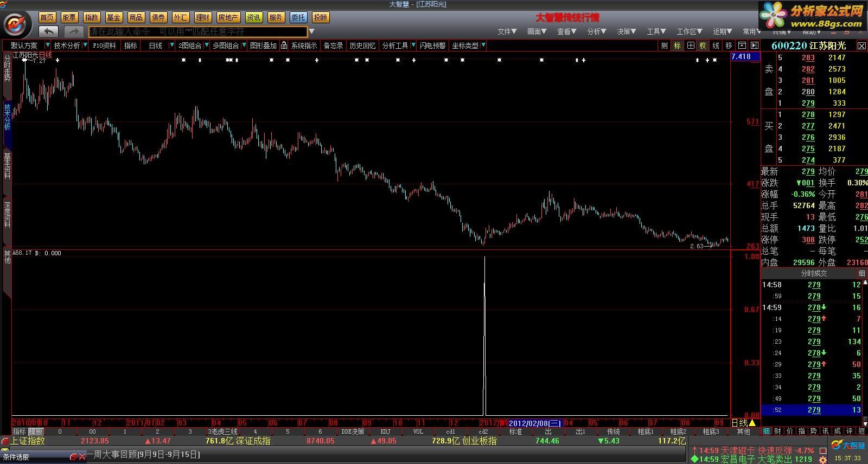Expand the 技术分析 dropdown arrow
The height and width of the screenshot is (464, 868).
(85, 46)
